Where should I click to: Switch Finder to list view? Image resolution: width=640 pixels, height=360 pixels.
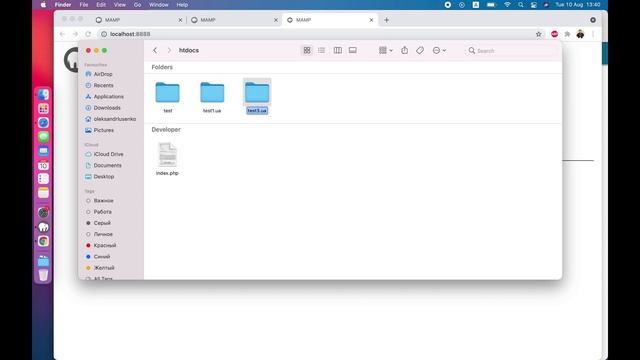[x=322, y=50]
